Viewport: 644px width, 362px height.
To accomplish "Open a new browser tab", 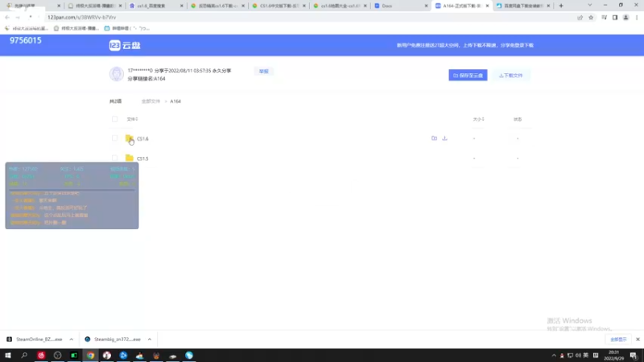I will pos(561,6).
